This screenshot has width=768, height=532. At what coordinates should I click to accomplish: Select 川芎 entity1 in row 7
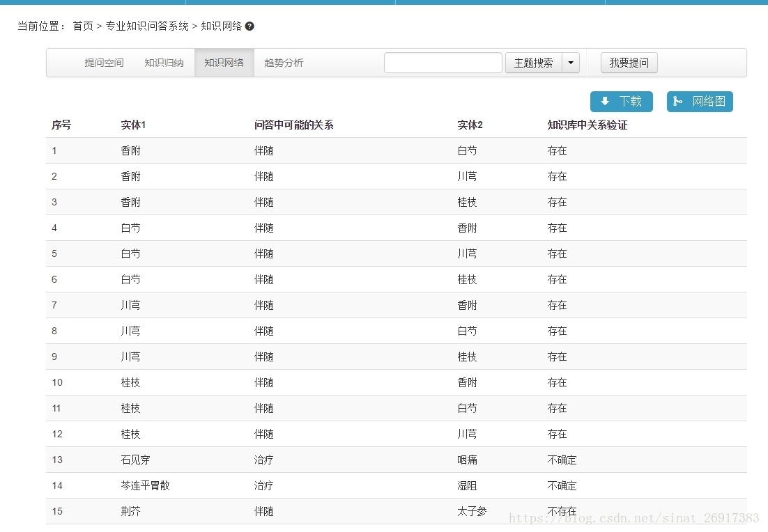click(131, 306)
